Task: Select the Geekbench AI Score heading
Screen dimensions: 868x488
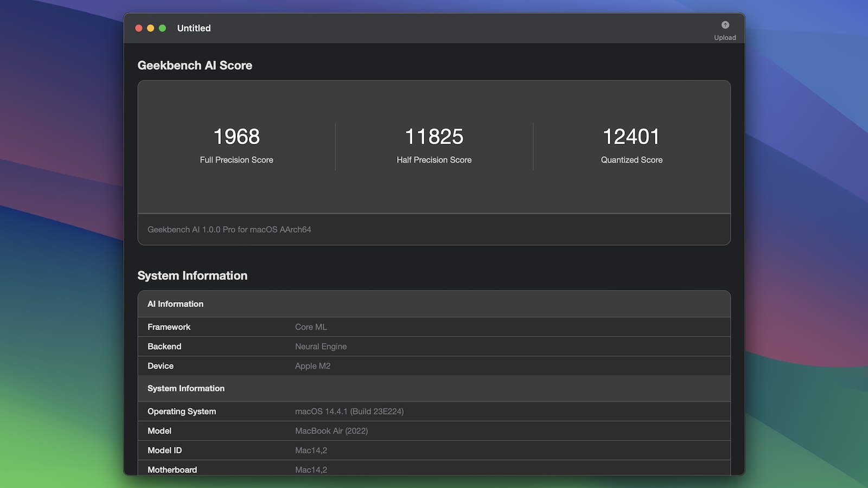Action: point(195,66)
